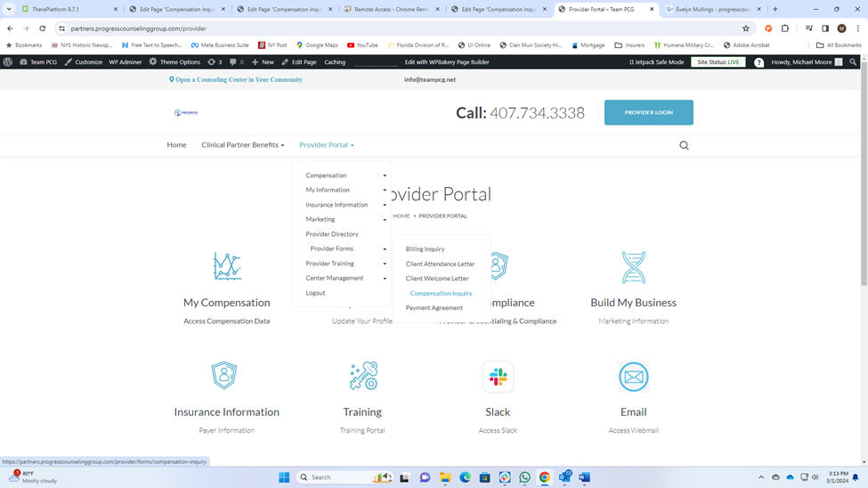Open the Counseling Center community link
The width and height of the screenshot is (868, 488).
[237, 79]
